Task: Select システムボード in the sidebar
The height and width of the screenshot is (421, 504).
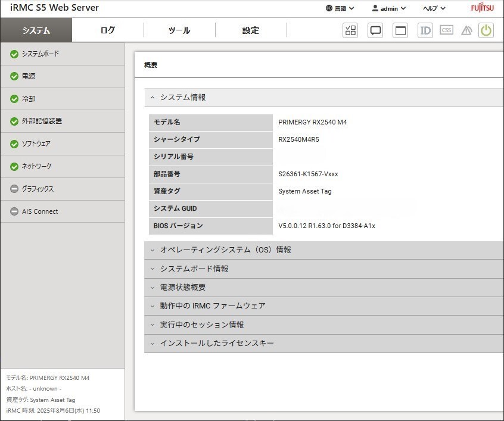Action: click(x=40, y=54)
